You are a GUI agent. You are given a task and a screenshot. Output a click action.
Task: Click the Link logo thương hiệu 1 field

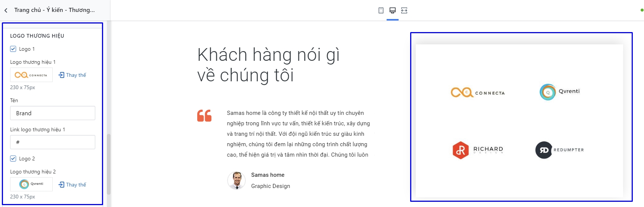(53, 142)
